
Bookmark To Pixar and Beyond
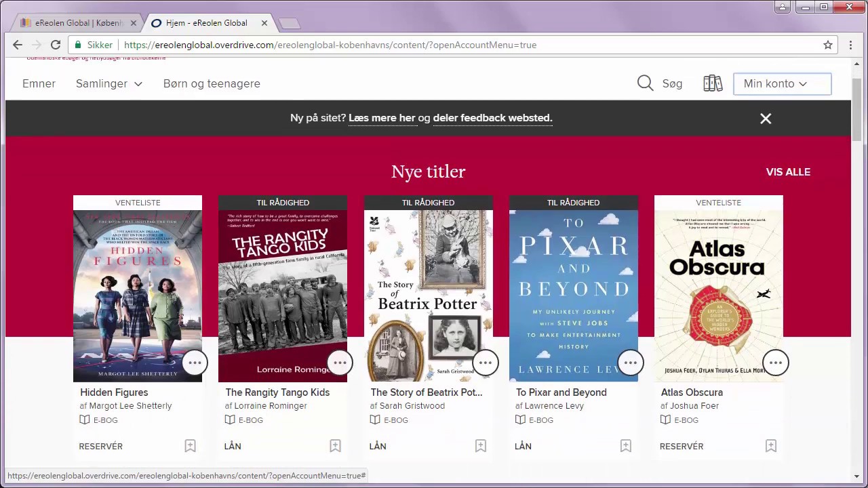pyautogui.click(x=625, y=446)
